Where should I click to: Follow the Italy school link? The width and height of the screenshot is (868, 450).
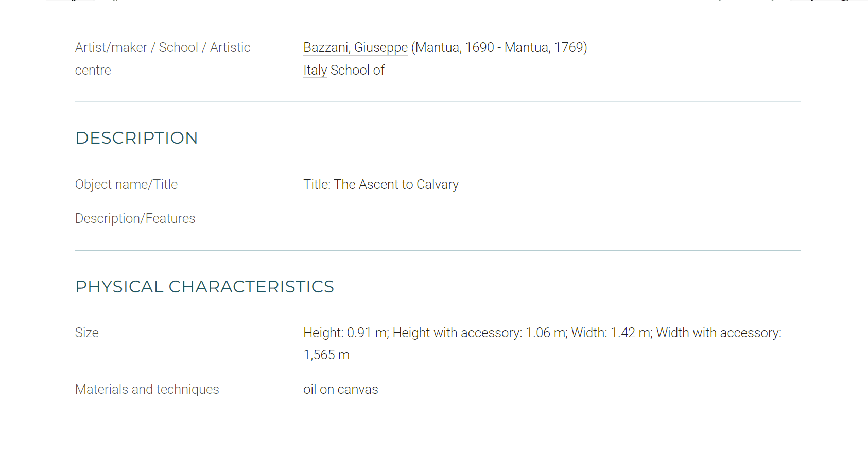315,70
